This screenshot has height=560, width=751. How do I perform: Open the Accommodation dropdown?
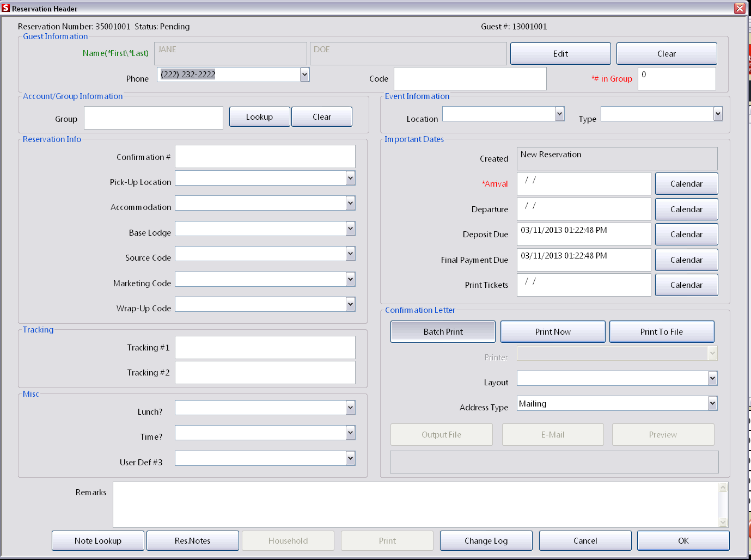(350, 203)
